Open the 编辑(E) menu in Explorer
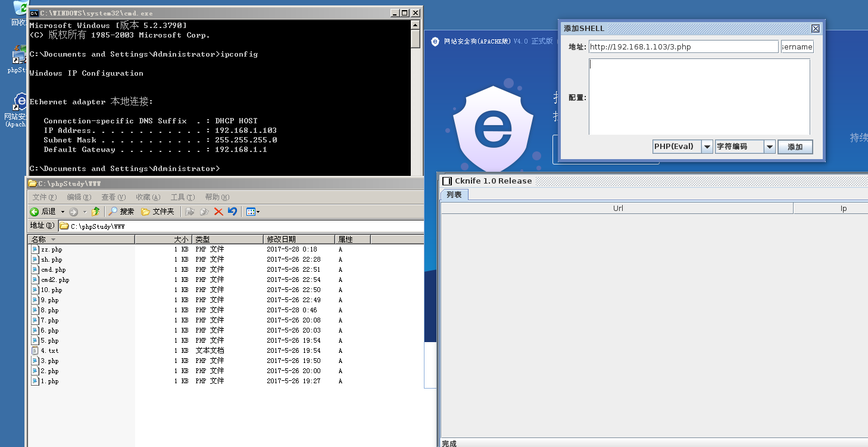The height and width of the screenshot is (447, 868). pyautogui.click(x=79, y=197)
